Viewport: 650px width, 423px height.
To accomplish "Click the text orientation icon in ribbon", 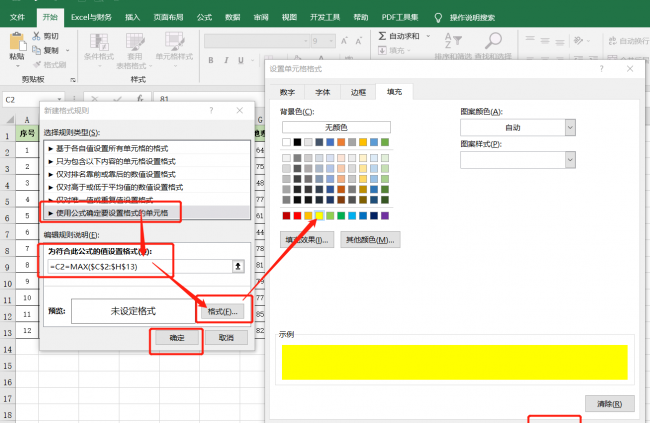I will tap(578, 40).
